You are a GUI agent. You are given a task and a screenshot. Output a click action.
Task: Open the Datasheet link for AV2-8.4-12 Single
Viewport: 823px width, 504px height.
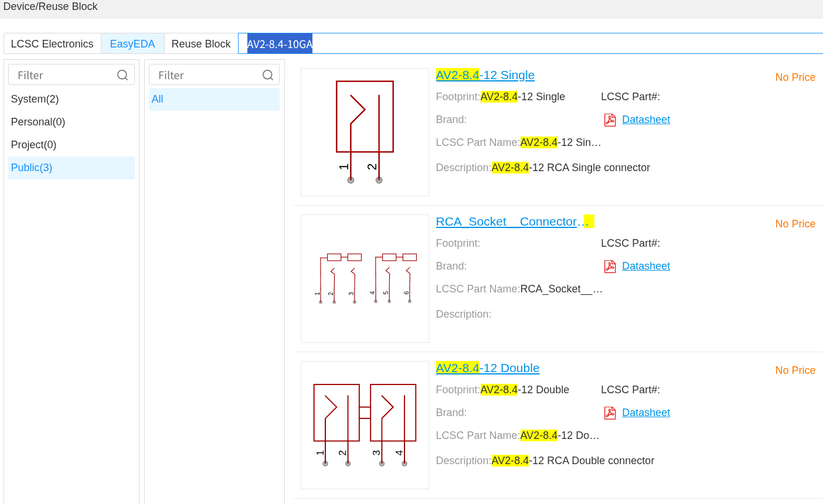point(646,120)
